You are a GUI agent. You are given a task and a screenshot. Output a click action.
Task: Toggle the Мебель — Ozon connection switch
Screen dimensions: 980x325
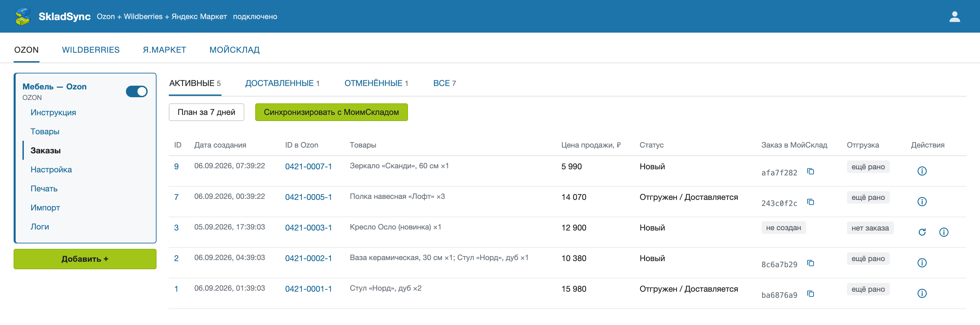(x=136, y=91)
